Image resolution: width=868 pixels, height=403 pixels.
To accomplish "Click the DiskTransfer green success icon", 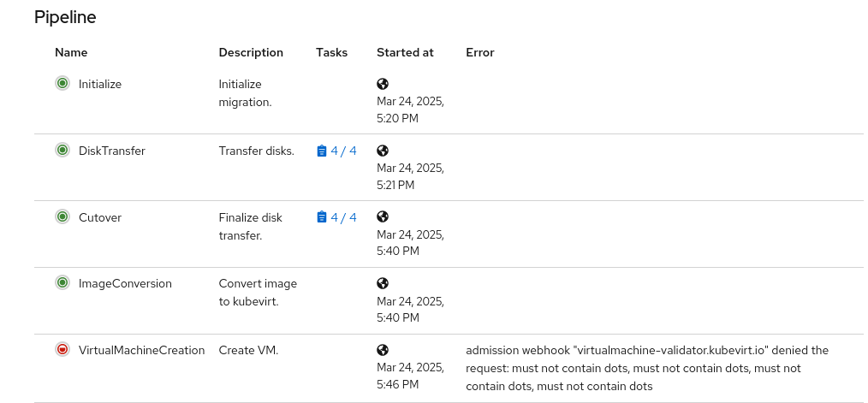I will 62,151.
